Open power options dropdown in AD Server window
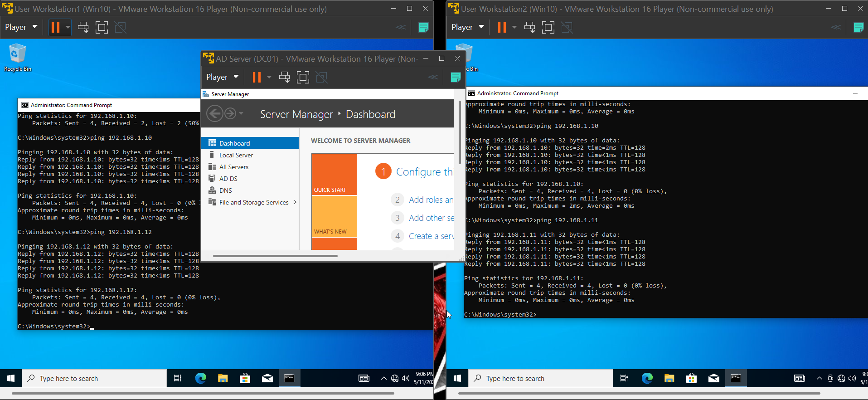Image resolution: width=868 pixels, height=400 pixels. (269, 77)
